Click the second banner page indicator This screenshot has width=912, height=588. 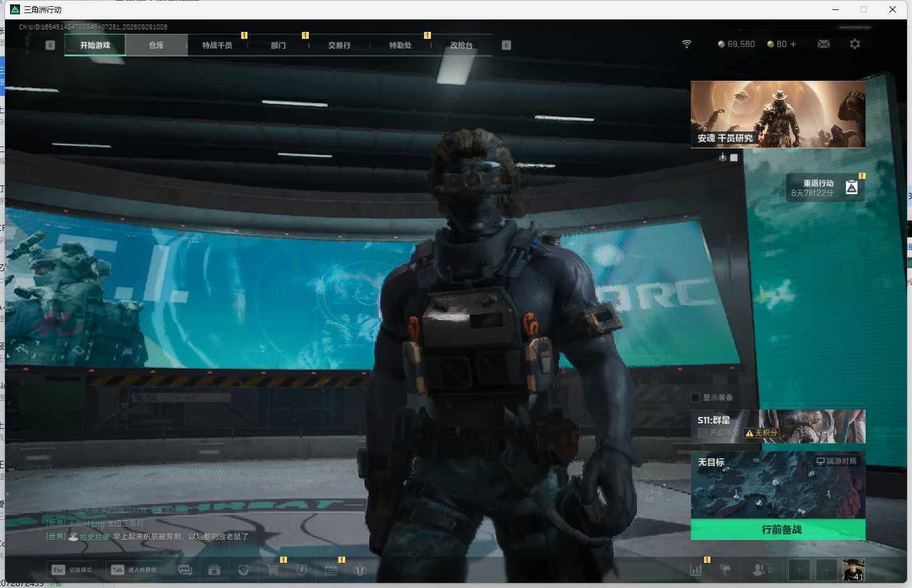coord(734,157)
